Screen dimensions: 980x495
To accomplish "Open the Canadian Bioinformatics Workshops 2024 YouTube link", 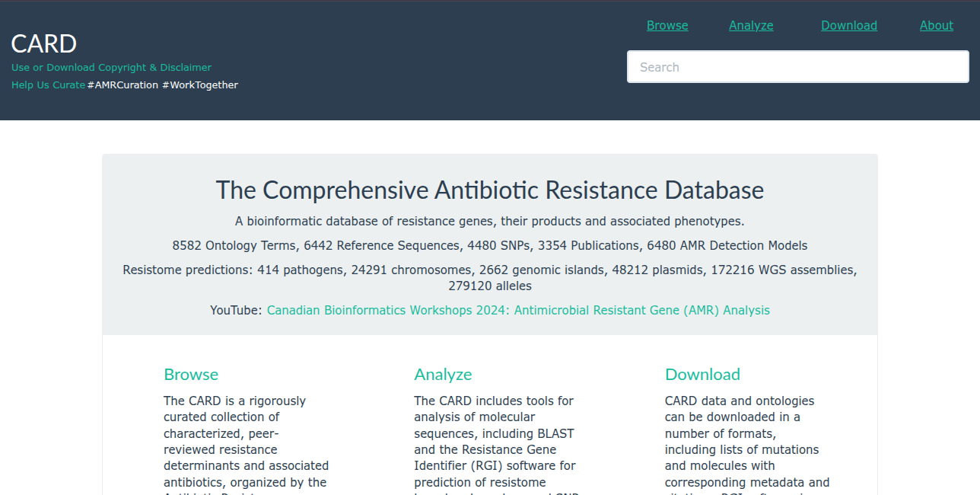I will coord(518,310).
